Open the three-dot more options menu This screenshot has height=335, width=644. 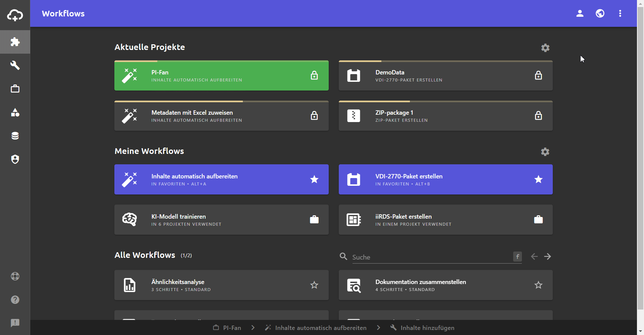pyautogui.click(x=620, y=13)
